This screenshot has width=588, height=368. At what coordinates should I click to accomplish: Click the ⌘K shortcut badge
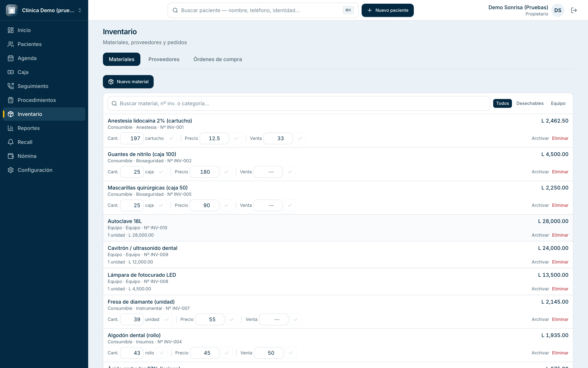348,10
